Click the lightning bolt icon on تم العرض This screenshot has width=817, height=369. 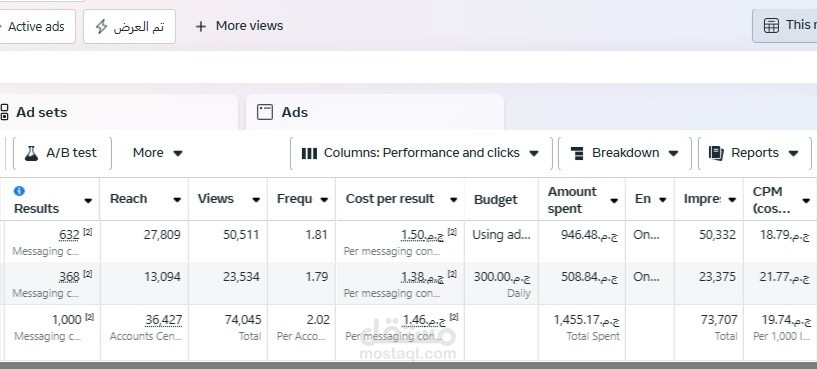pos(102,26)
